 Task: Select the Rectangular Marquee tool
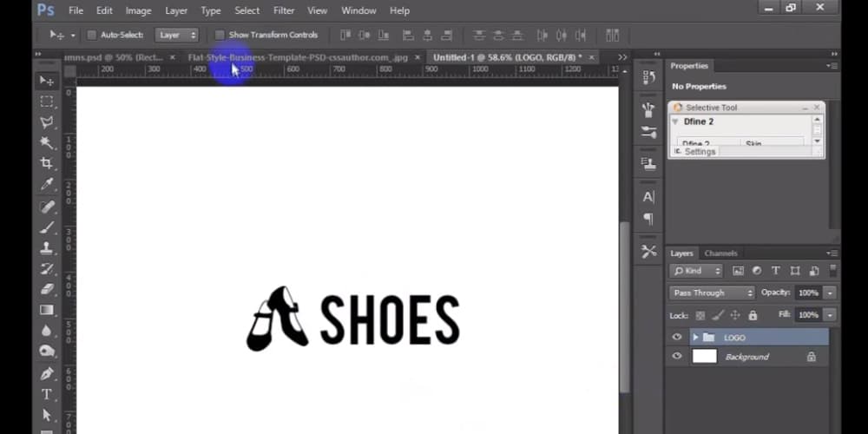(x=47, y=102)
